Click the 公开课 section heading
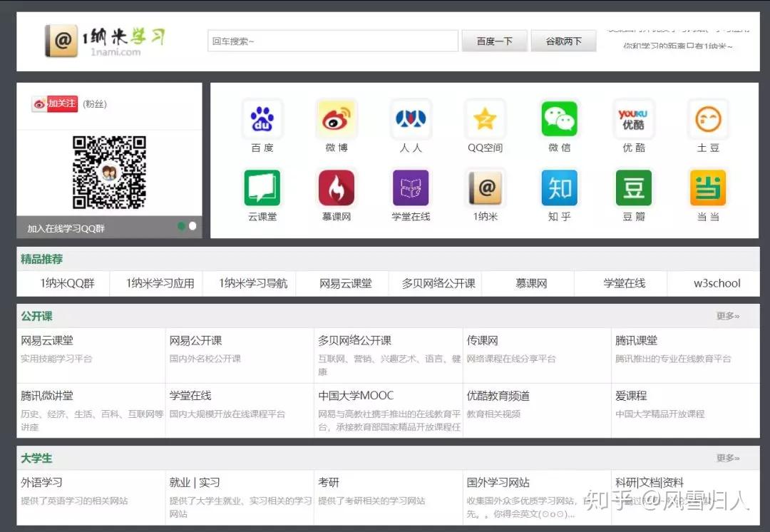770x532 pixels. [x=36, y=316]
